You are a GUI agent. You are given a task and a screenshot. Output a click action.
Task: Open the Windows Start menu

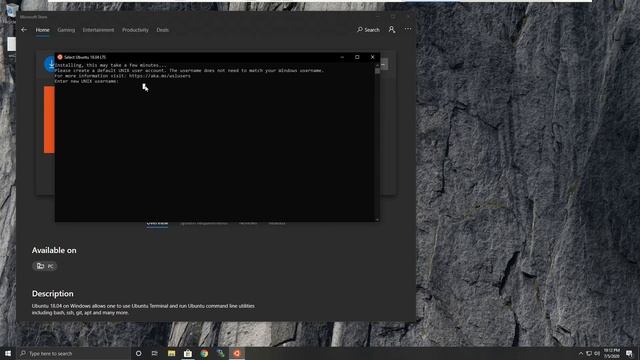tap(8, 353)
